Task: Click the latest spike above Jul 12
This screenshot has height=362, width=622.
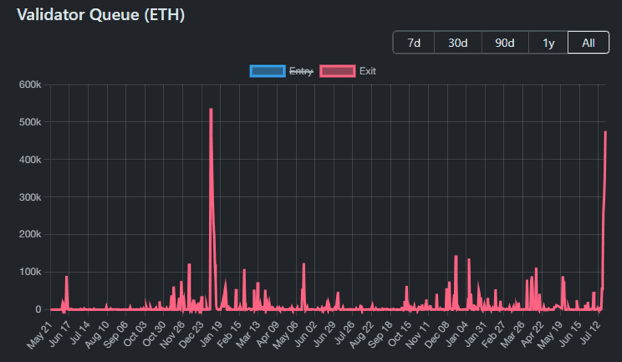Action: (x=605, y=132)
